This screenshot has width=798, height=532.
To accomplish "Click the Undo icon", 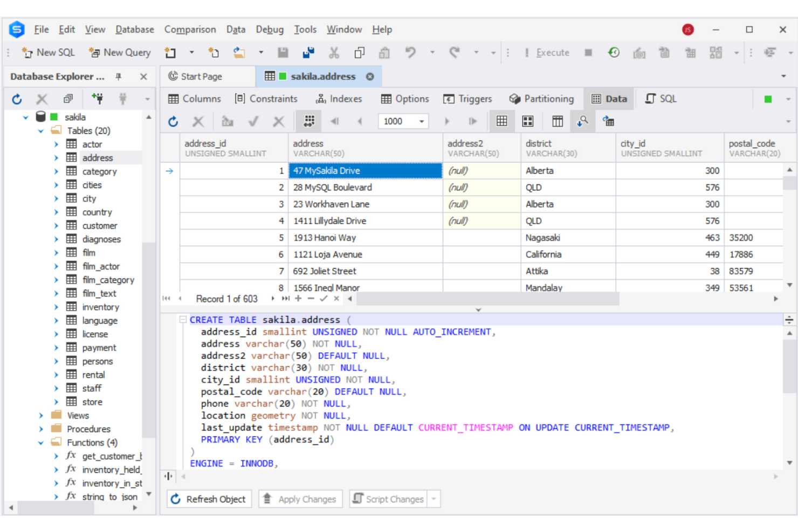I will pyautogui.click(x=410, y=52).
